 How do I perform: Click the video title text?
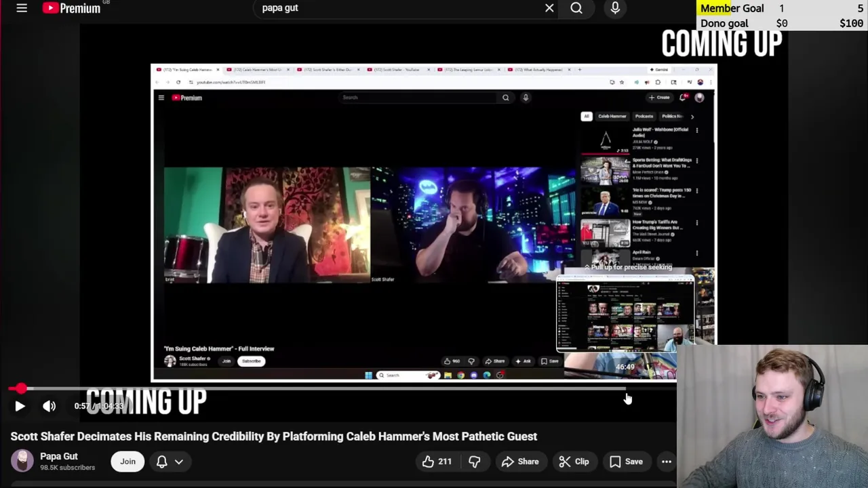[274, 436]
